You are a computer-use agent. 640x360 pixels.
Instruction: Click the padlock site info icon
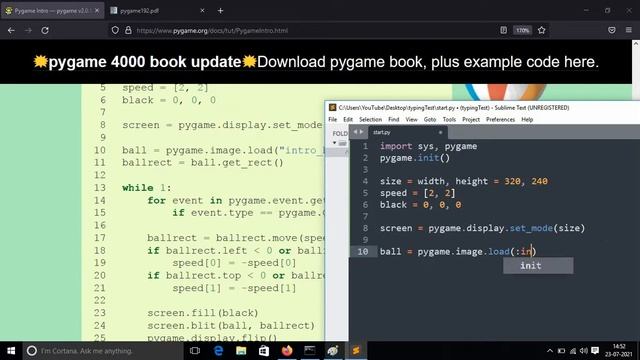[x=128, y=30]
